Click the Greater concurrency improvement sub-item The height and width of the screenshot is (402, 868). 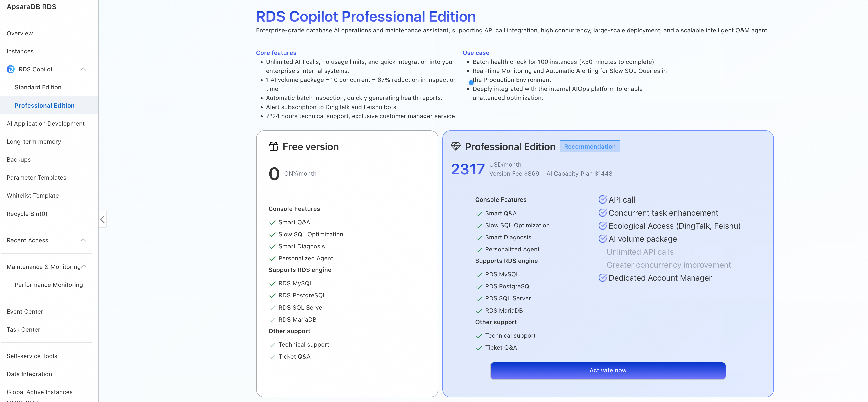668,265
